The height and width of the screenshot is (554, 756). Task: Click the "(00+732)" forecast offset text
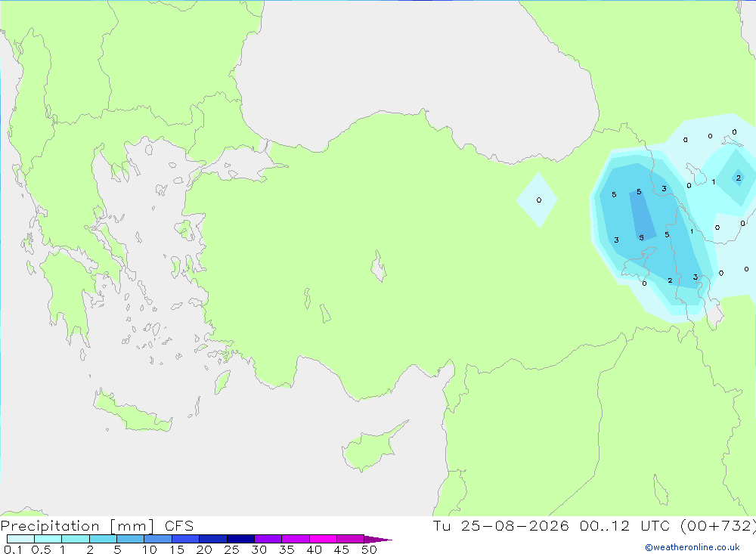click(x=718, y=526)
